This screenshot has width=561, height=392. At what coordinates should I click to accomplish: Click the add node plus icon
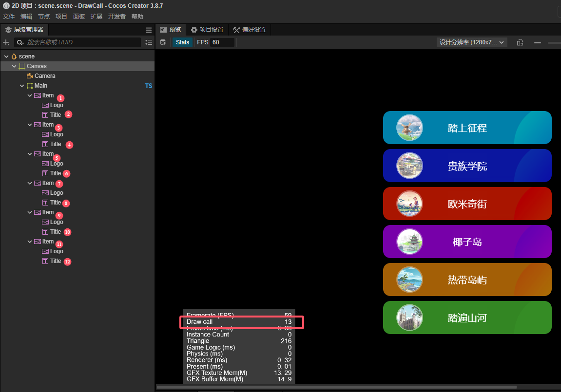point(6,42)
